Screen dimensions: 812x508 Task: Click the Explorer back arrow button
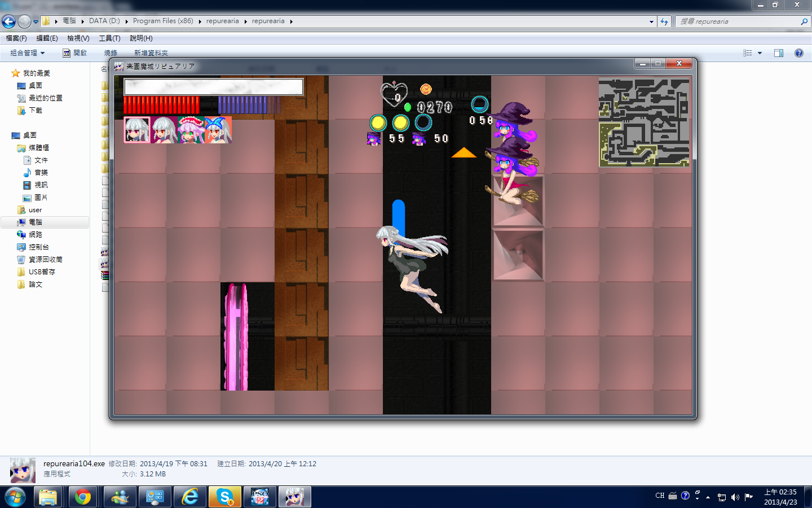click(8, 21)
